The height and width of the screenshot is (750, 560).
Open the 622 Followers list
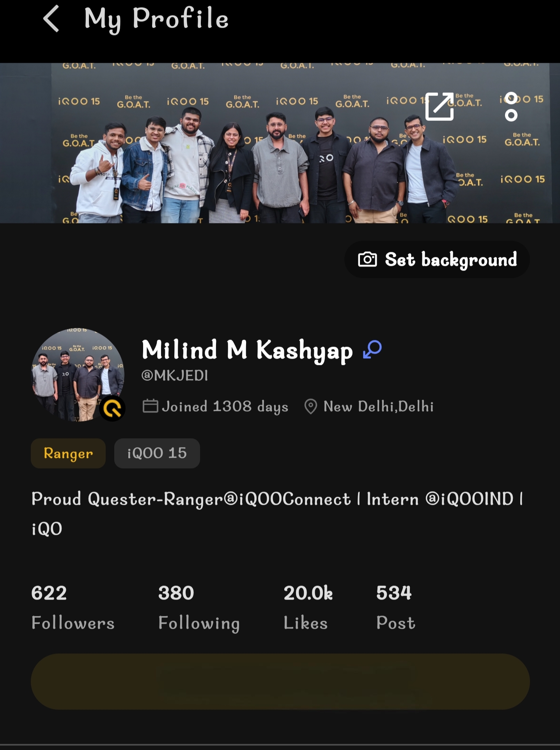pyautogui.click(x=73, y=607)
